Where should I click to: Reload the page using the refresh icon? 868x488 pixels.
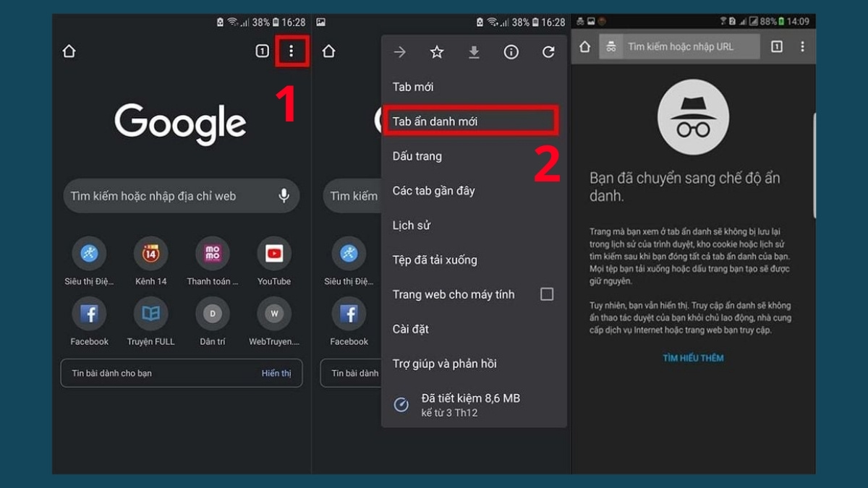[x=548, y=51]
